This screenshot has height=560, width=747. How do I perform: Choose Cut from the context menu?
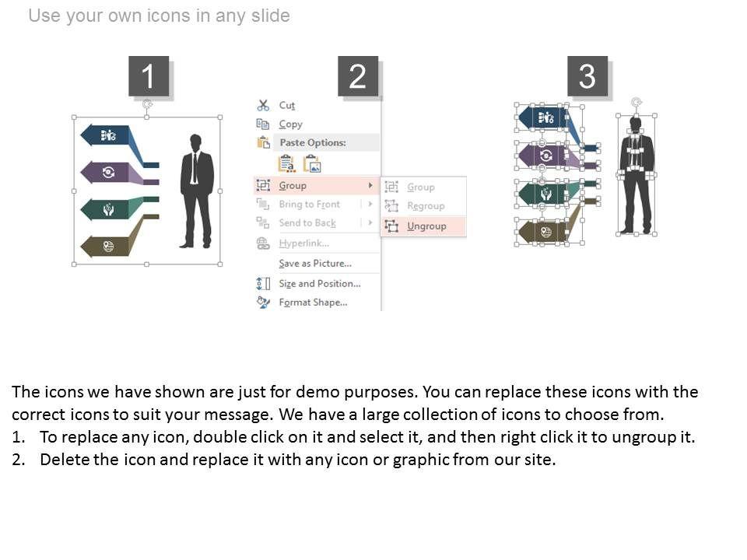point(287,105)
